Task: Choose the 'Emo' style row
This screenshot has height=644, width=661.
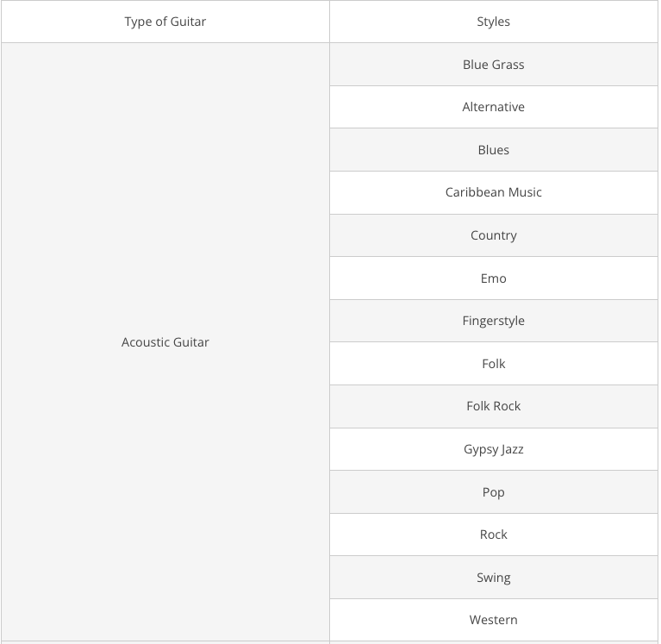Action: (x=493, y=278)
